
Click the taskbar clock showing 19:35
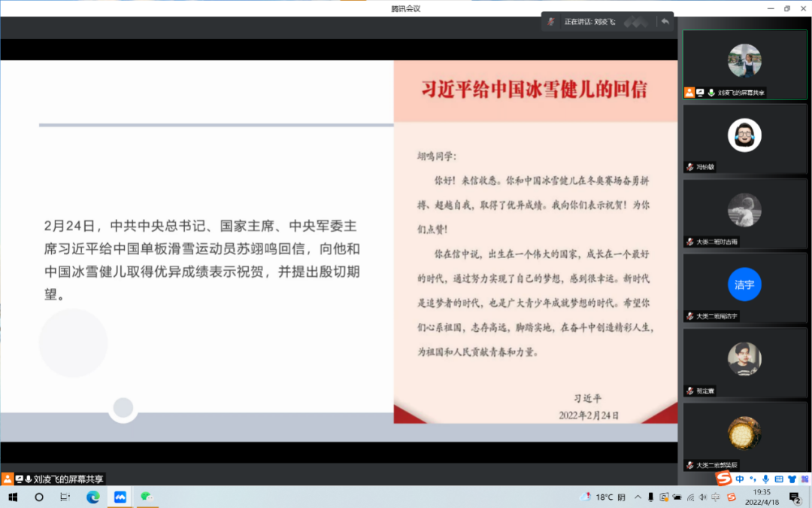pos(761,497)
